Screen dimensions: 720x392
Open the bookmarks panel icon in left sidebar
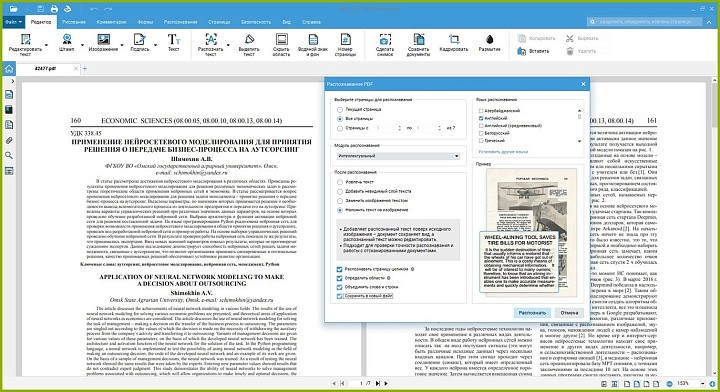coord(9,110)
